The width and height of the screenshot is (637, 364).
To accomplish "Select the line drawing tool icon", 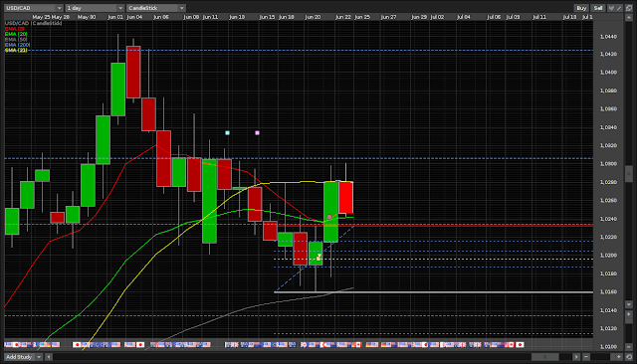I will pyautogui.click(x=619, y=8).
